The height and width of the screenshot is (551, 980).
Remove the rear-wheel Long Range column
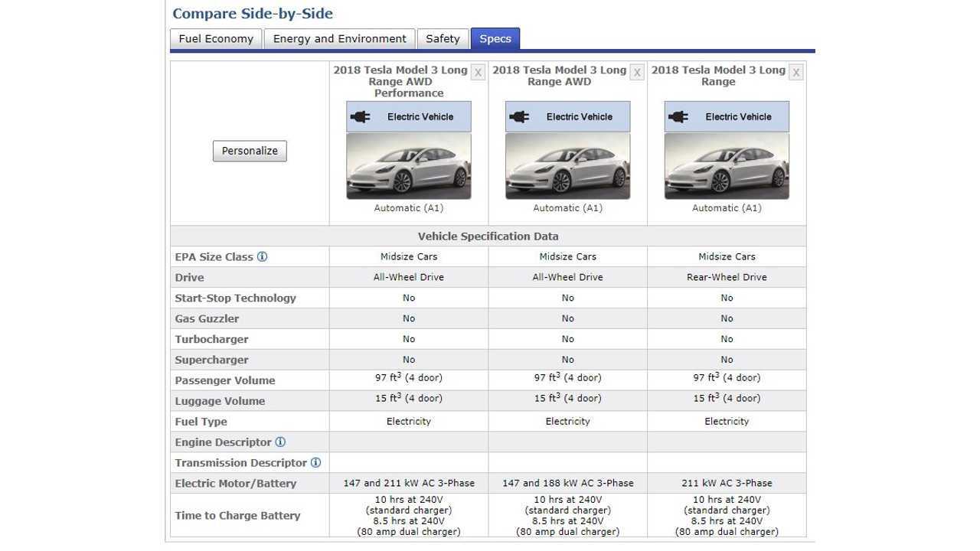(796, 73)
